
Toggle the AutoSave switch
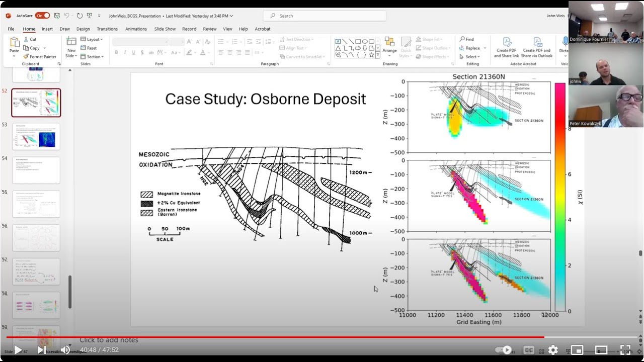pos(42,16)
